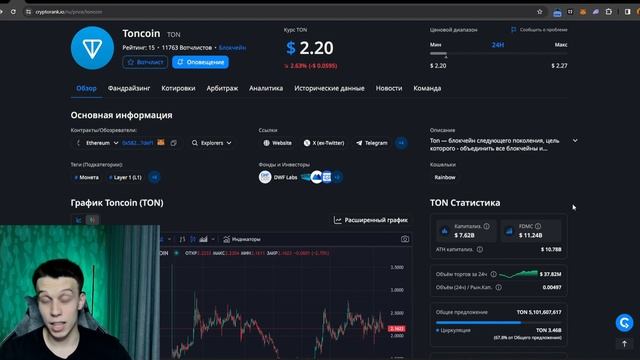Open the Website link
The image size is (640, 360).
click(x=278, y=143)
